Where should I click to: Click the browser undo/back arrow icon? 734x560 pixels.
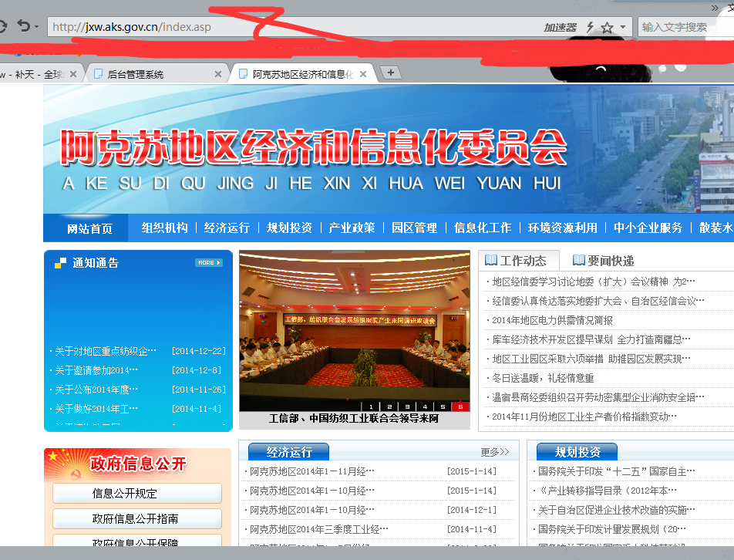23,25
